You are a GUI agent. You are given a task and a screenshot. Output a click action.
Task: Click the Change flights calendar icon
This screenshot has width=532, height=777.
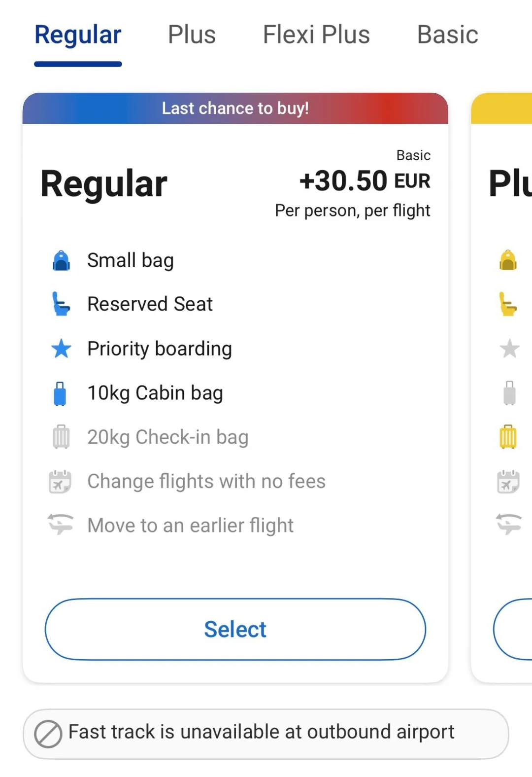[60, 481]
